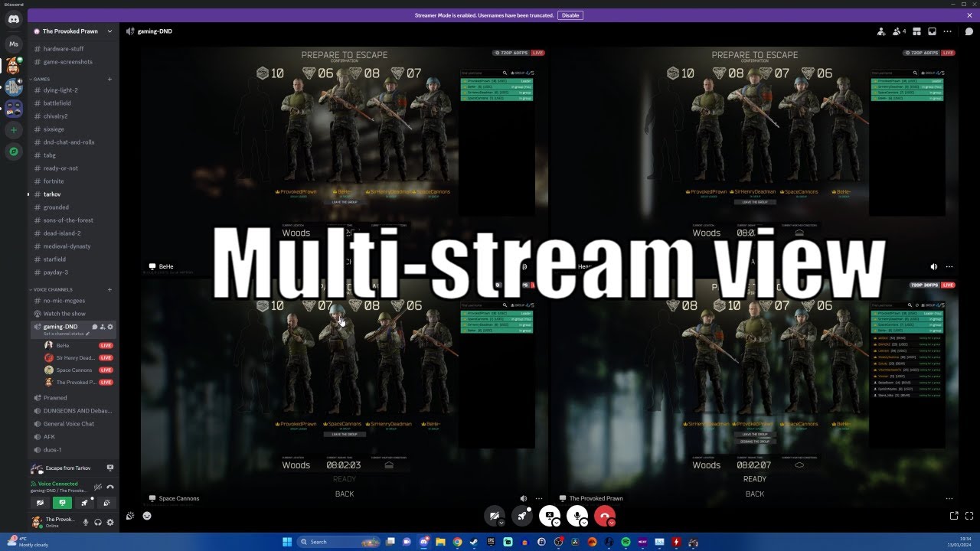Viewport: 980px width, 551px height.
Task: Disable Streamer Mode via Disable button
Action: coord(570,15)
